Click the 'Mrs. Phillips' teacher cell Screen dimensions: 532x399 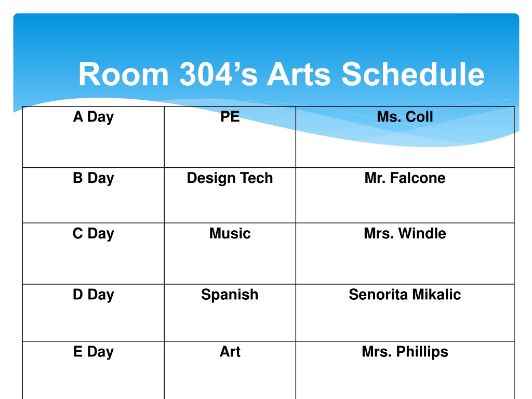click(x=405, y=370)
